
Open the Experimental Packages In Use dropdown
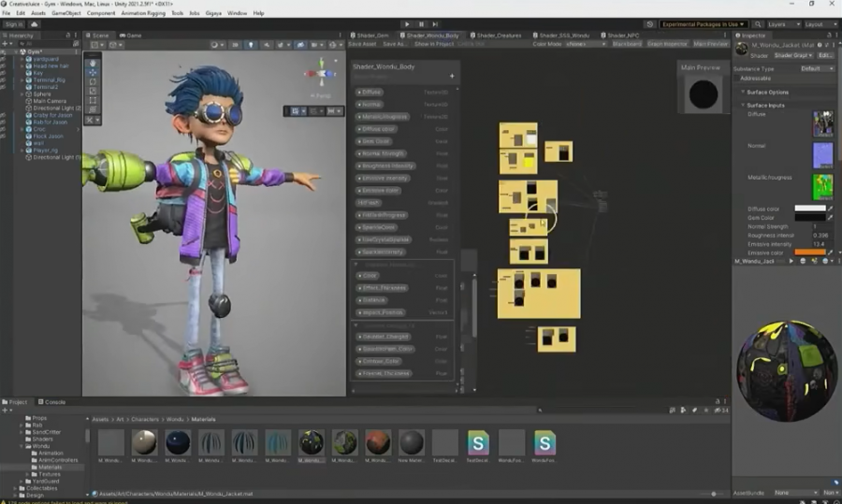tap(703, 24)
